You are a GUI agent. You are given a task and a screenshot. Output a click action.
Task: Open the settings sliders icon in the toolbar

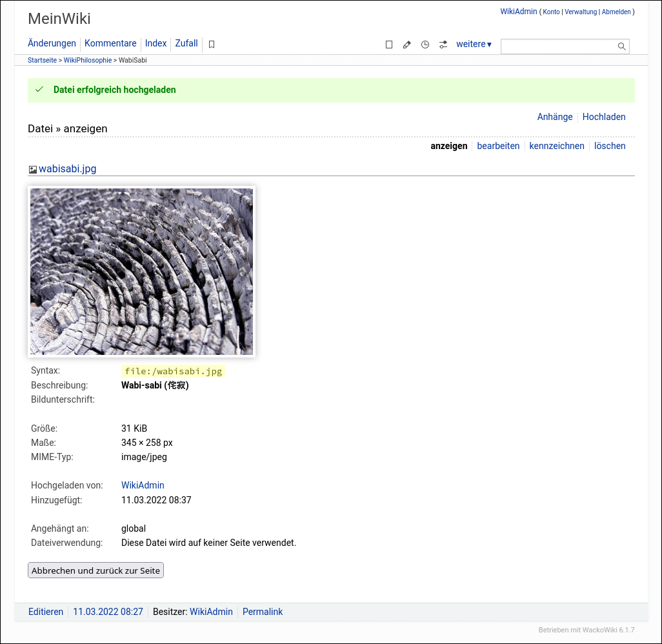(443, 44)
